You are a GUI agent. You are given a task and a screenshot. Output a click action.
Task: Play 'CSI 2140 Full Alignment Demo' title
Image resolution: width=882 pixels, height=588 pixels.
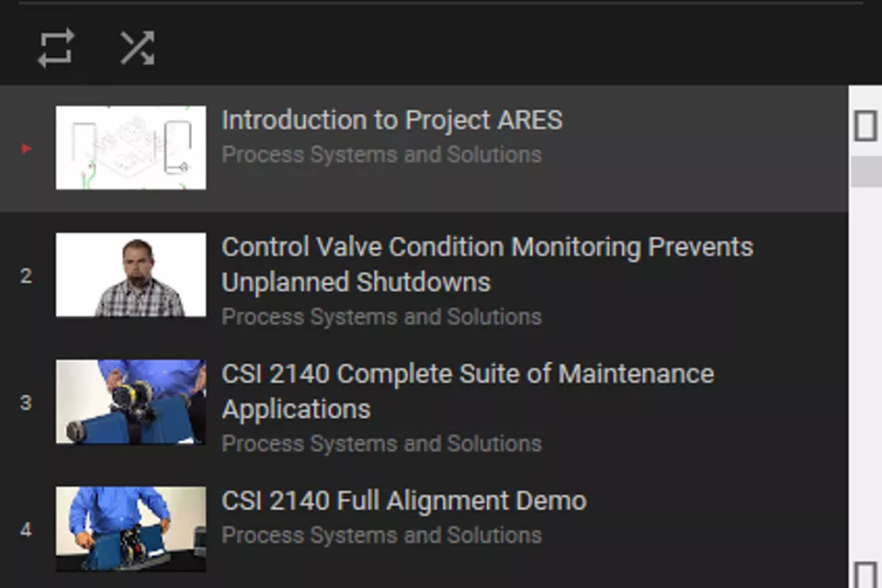click(404, 501)
